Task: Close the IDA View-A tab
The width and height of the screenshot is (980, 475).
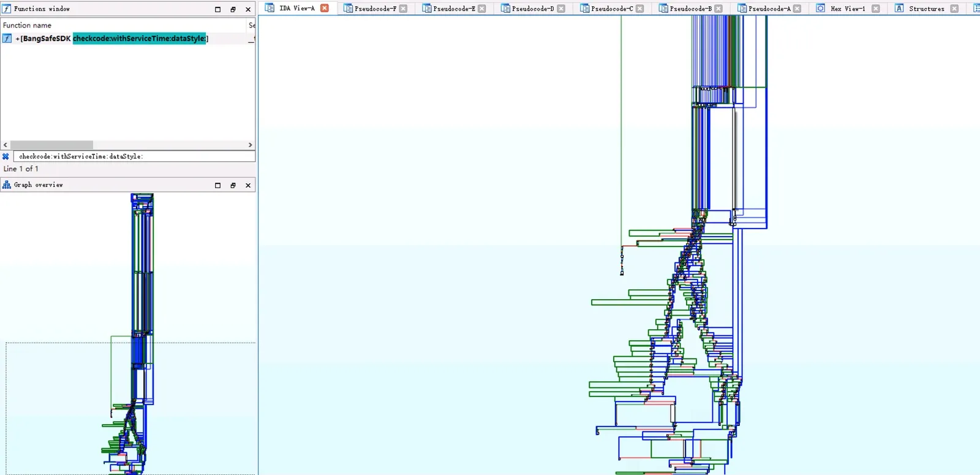Action: click(x=325, y=8)
